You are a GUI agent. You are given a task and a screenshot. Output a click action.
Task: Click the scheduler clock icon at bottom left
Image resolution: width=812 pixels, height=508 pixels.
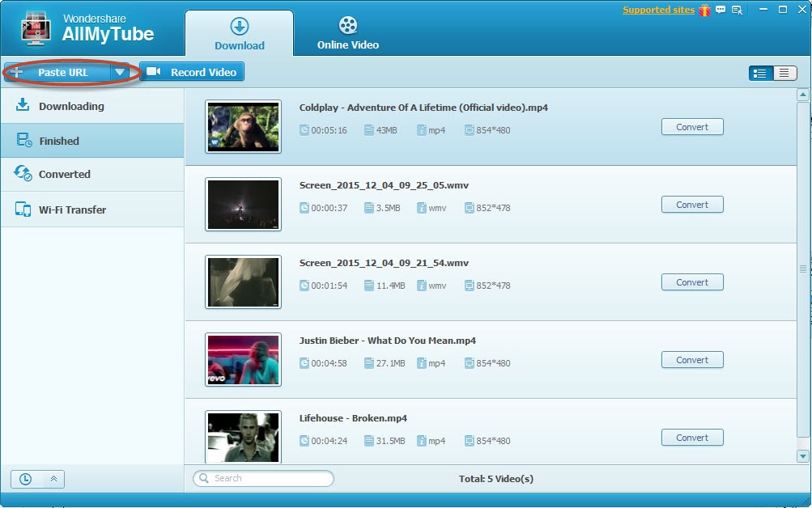tap(25, 479)
